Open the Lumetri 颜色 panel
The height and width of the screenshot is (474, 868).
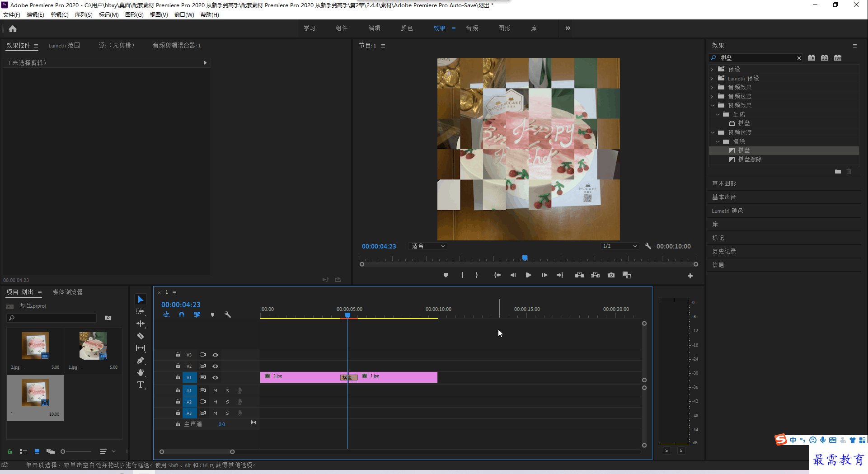click(727, 211)
